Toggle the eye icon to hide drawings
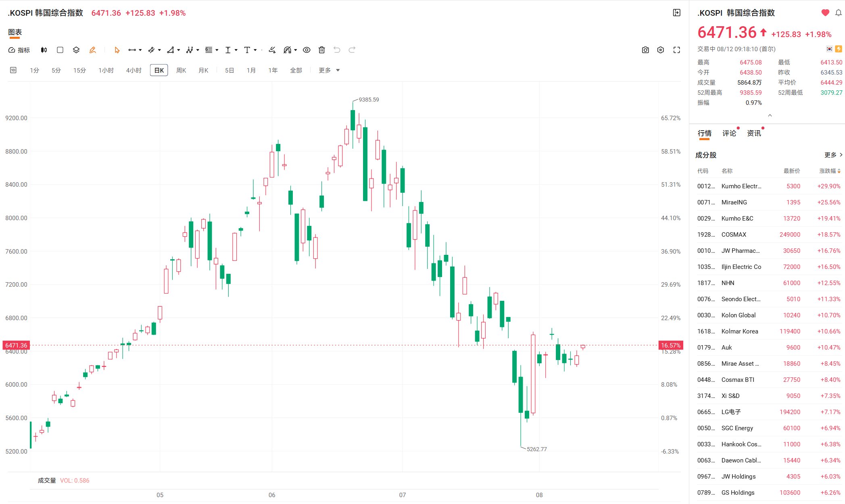The image size is (845, 504). coord(307,50)
